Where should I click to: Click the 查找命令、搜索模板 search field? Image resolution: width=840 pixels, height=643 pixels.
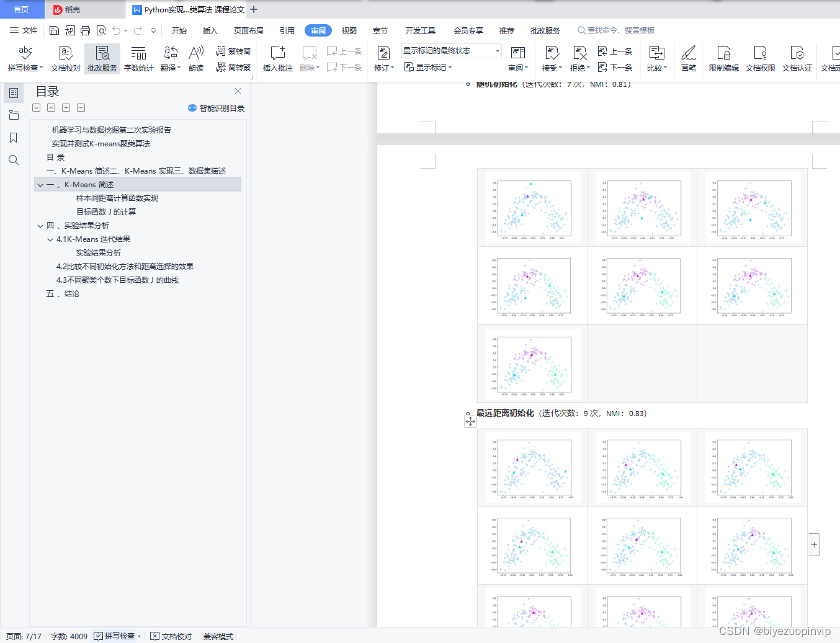pyautogui.click(x=616, y=30)
